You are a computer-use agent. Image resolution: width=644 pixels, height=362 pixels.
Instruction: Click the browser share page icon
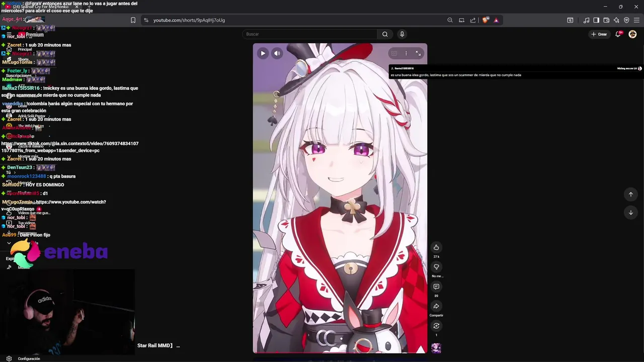[x=473, y=20]
